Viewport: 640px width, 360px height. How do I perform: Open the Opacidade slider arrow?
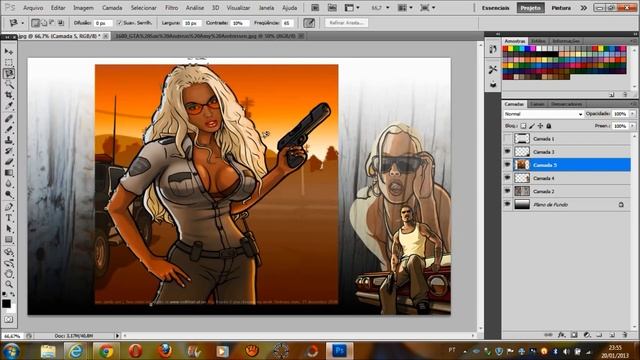(633, 114)
